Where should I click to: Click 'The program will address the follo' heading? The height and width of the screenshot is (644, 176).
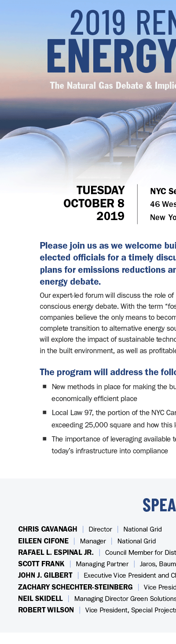click(x=108, y=372)
